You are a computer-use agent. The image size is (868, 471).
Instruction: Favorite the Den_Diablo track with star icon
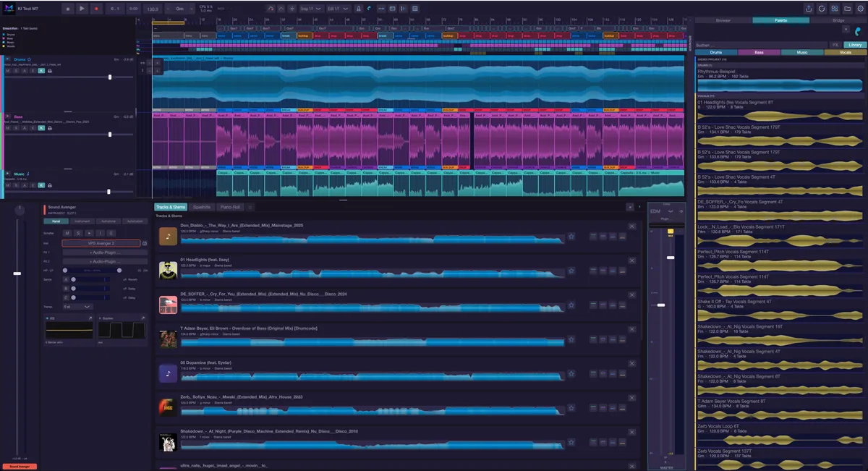571,236
